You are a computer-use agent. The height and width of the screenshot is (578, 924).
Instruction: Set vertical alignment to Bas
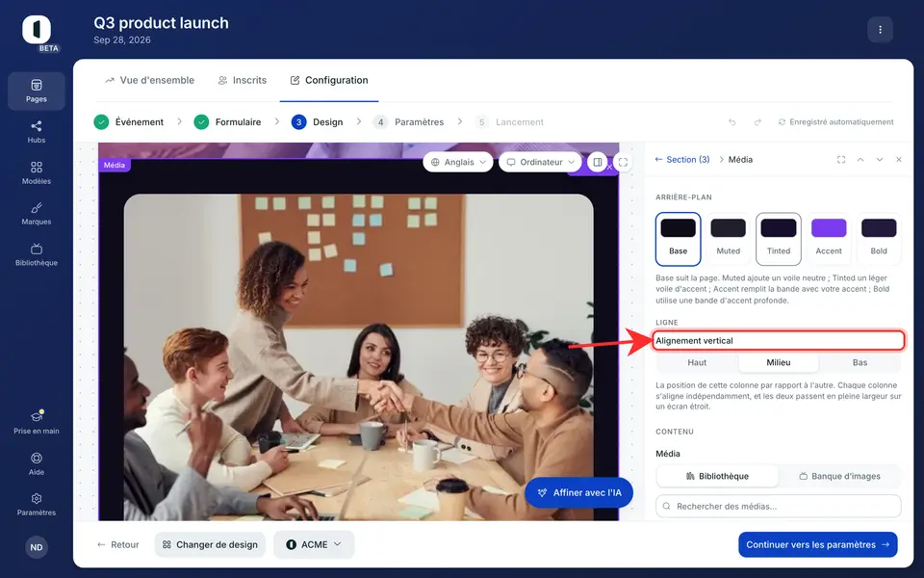860,363
